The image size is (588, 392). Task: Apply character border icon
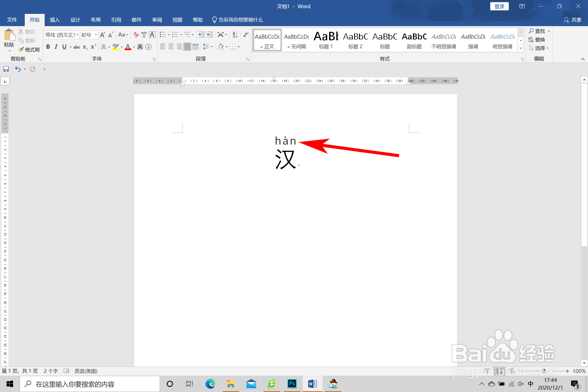152,35
